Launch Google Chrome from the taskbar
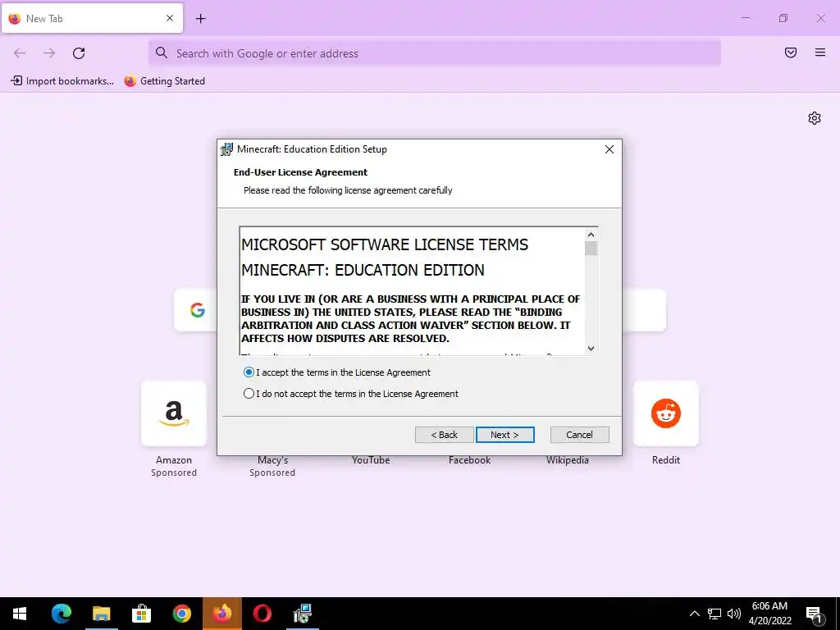This screenshot has width=840, height=630. pyautogui.click(x=181, y=614)
